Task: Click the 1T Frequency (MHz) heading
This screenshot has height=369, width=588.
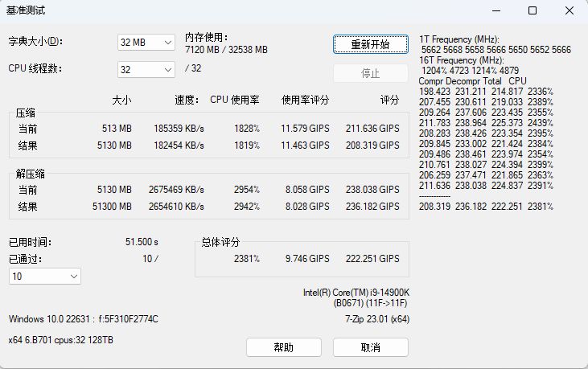Action: tap(459, 39)
